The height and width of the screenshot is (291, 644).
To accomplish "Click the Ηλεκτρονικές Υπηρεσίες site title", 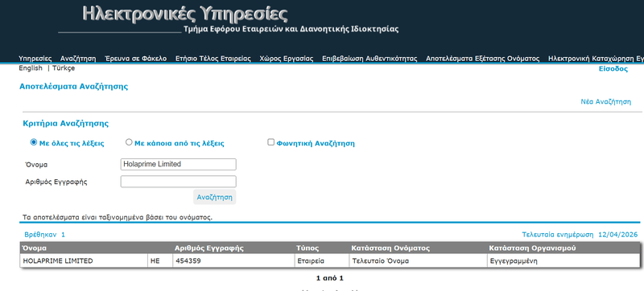I will [x=185, y=14].
